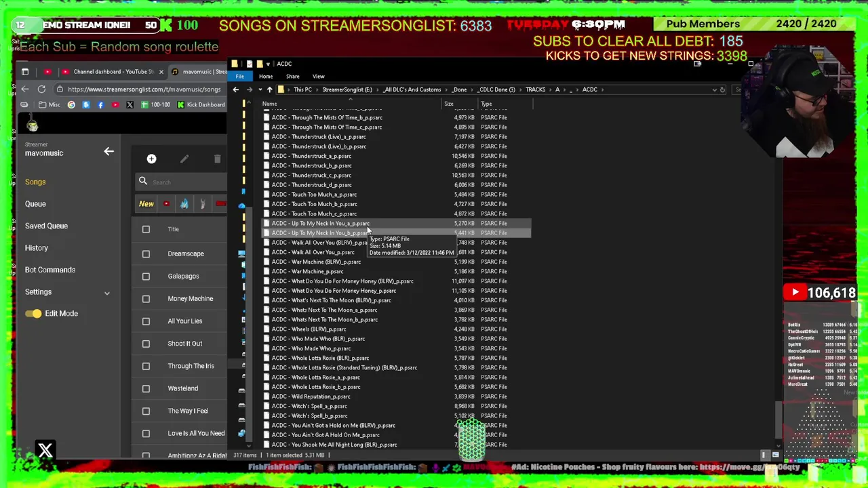Viewport: 868px width, 488px height.
Task: Click the blue flame filter icon
Action: (184, 203)
